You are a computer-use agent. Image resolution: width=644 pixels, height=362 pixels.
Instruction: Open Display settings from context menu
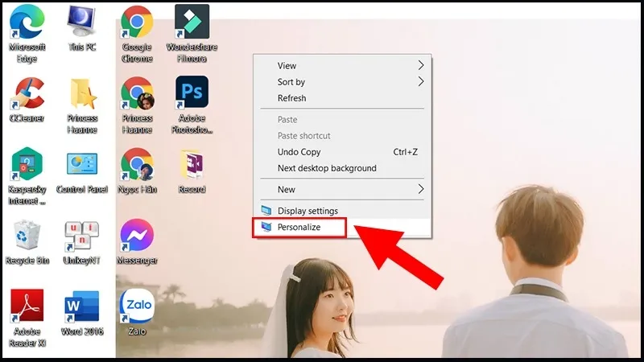(308, 211)
